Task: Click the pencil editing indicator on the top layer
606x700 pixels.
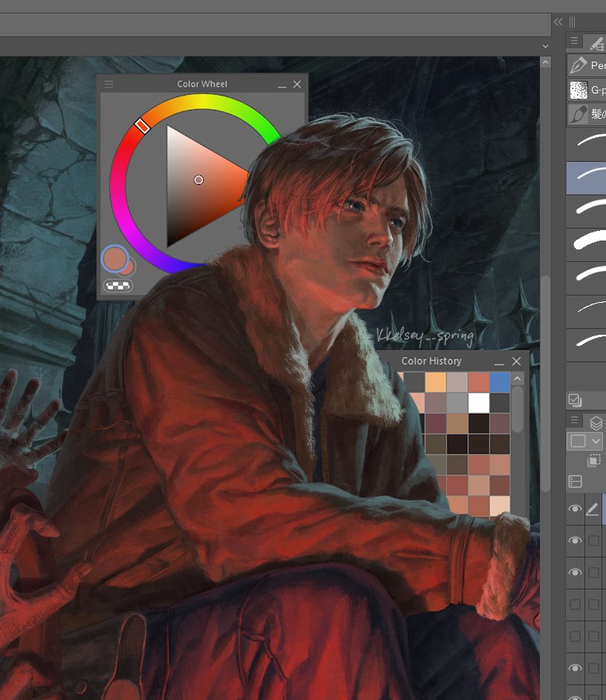Action: click(593, 509)
